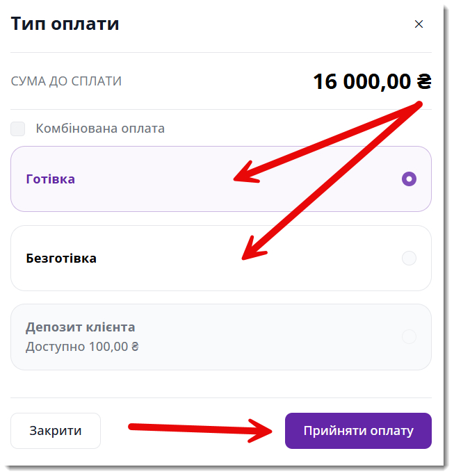
Task: Close the Тип оплати dialog with X icon
Action: click(x=419, y=24)
